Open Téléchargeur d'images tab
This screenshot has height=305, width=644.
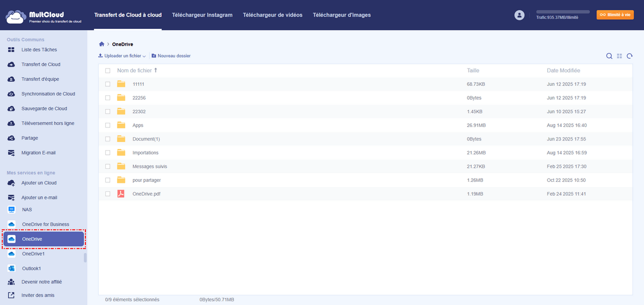tap(342, 15)
